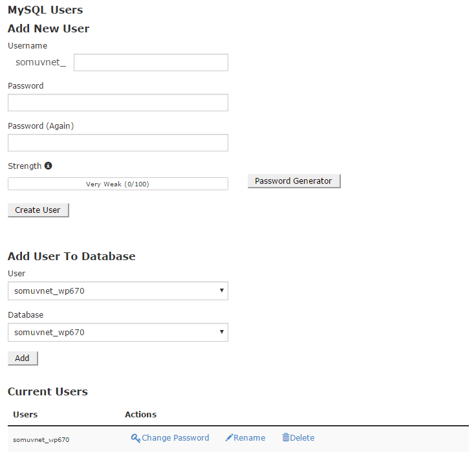
Task: Click the Very Weak strength meter bar
Action: click(118, 184)
